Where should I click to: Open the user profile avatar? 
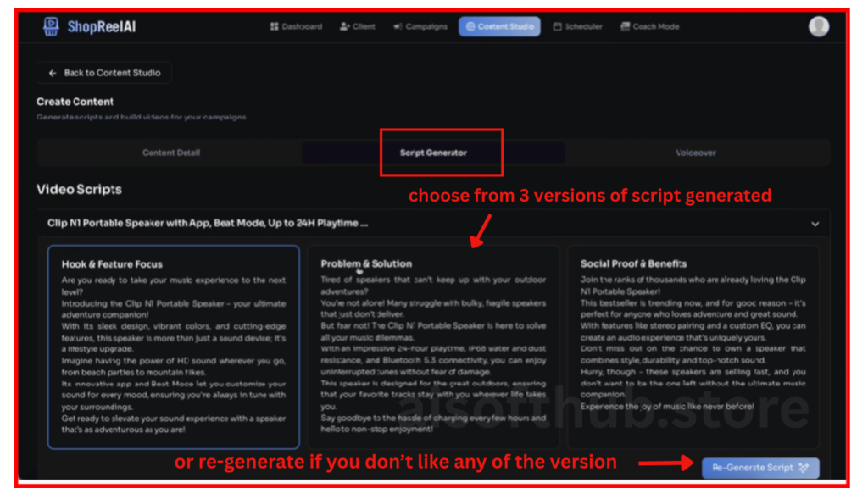point(818,27)
